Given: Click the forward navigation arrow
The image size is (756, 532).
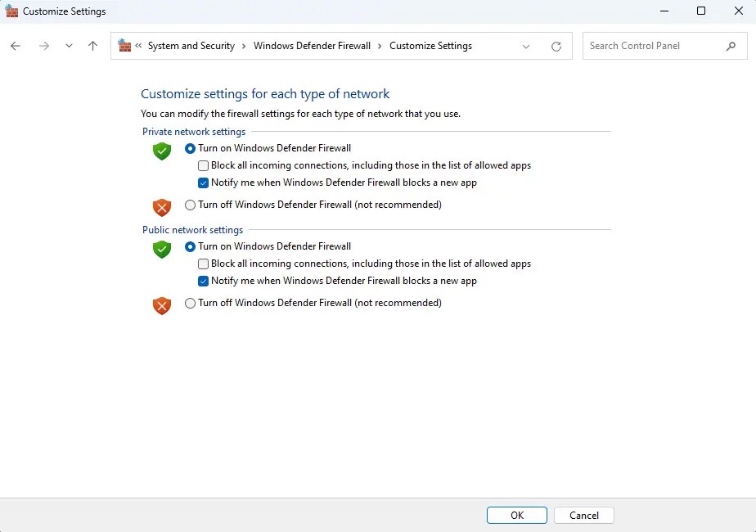Looking at the screenshot, I should [x=44, y=46].
